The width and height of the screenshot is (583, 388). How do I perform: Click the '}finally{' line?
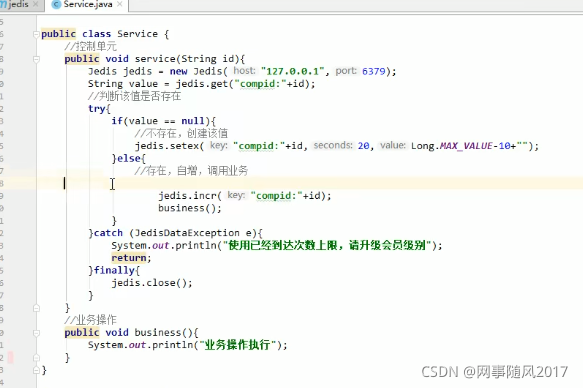pyautogui.click(x=114, y=270)
